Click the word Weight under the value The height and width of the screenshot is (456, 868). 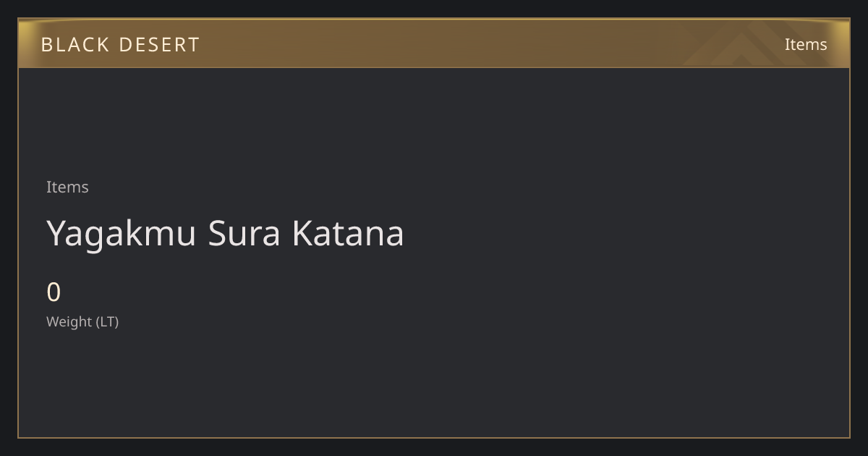(x=69, y=321)
